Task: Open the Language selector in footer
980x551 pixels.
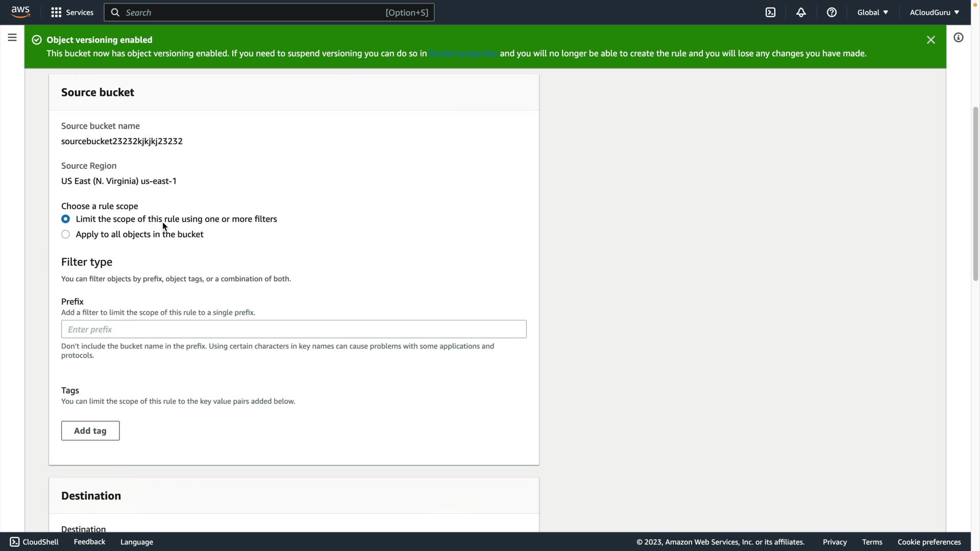Action: 136,542
